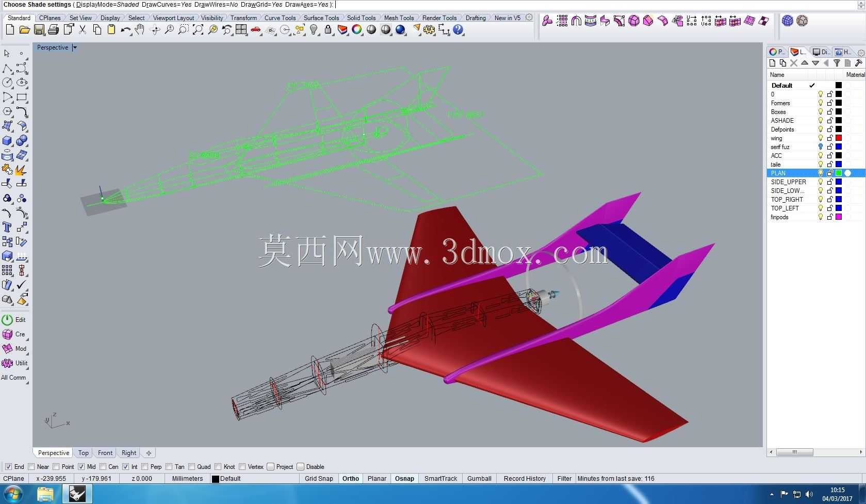Toggle Gumball in the status bar
The image size is (866, 504).
click(x=479, y=479)
